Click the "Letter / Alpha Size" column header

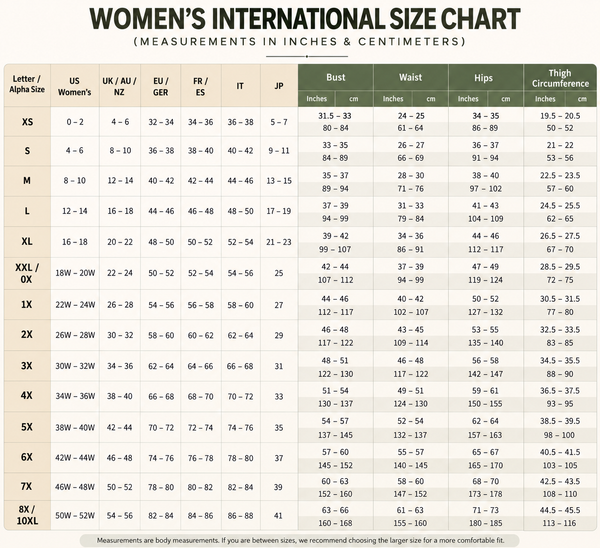[27, 84]
